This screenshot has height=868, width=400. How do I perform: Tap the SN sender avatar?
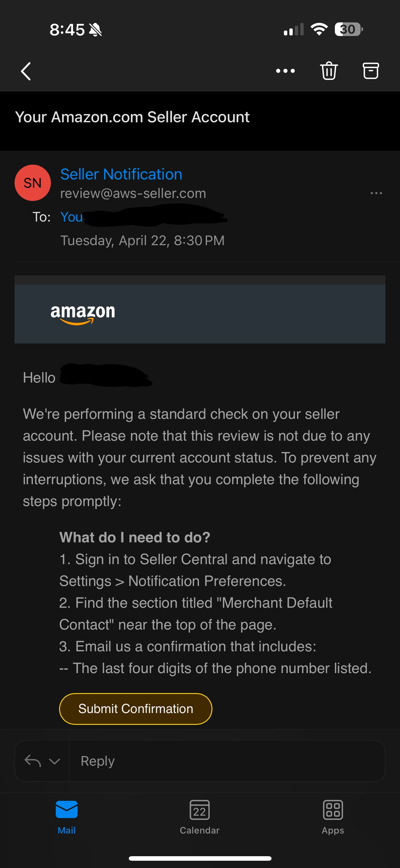(33, 182)
